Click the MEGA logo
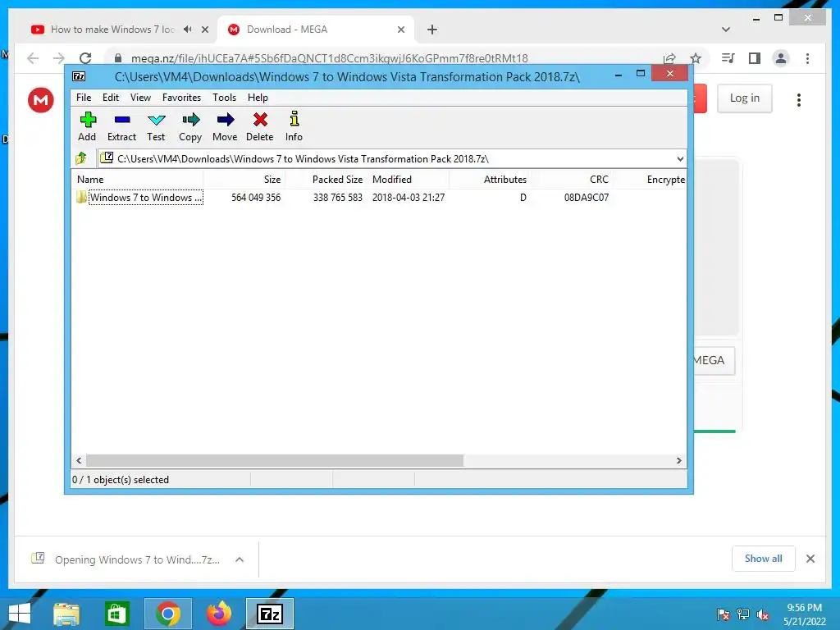Screen dimensions: 840x630 [41, 99]
